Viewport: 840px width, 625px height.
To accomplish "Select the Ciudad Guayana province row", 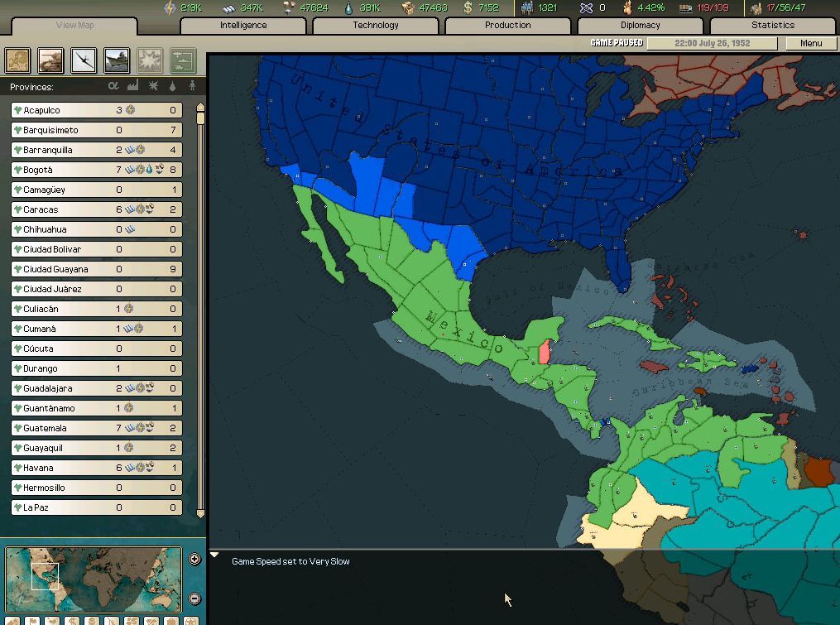I will [x=97, y=268].
